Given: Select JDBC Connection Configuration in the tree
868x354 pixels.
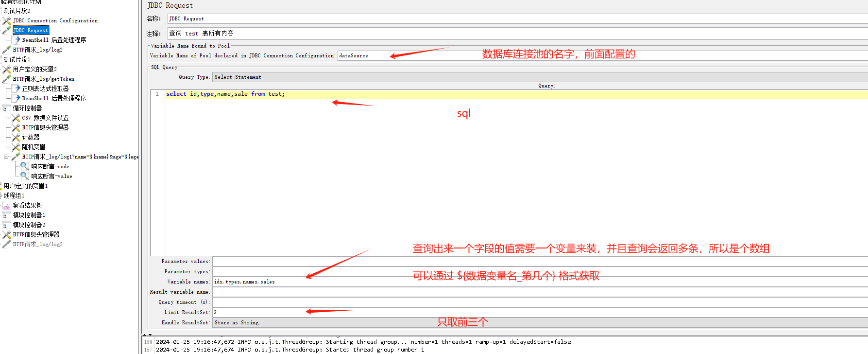Looking at the screenshot, I should click(x=55, y=21).
